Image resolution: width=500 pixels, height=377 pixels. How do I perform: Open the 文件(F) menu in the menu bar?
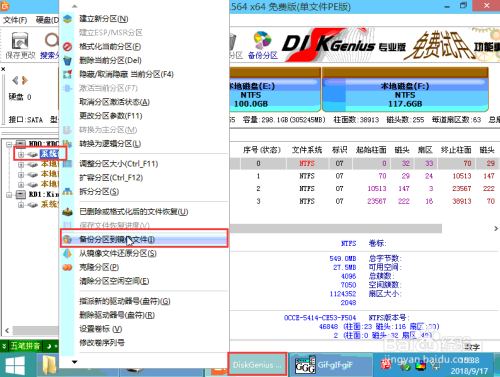15,20
